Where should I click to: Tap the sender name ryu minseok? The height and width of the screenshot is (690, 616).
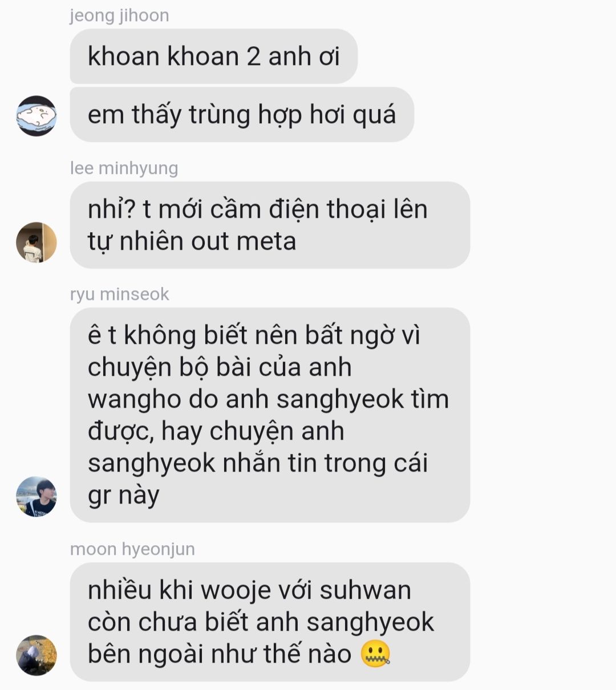(119, 294)
